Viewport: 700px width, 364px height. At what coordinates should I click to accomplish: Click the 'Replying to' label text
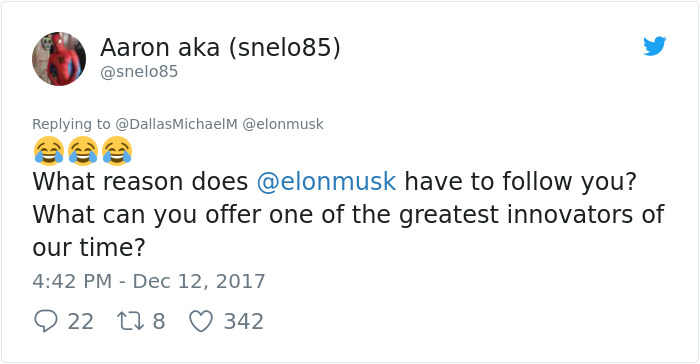coord(71,124)
